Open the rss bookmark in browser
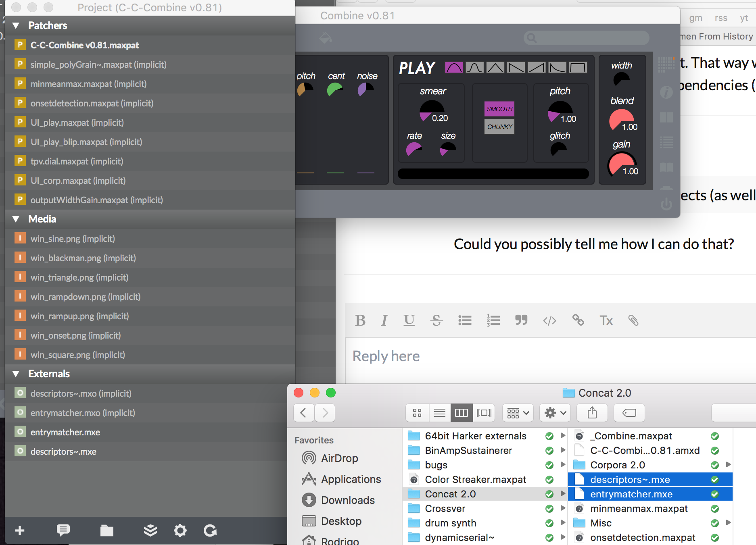The width and height of the screenshot is (756, 545). [x=721, y=18]
